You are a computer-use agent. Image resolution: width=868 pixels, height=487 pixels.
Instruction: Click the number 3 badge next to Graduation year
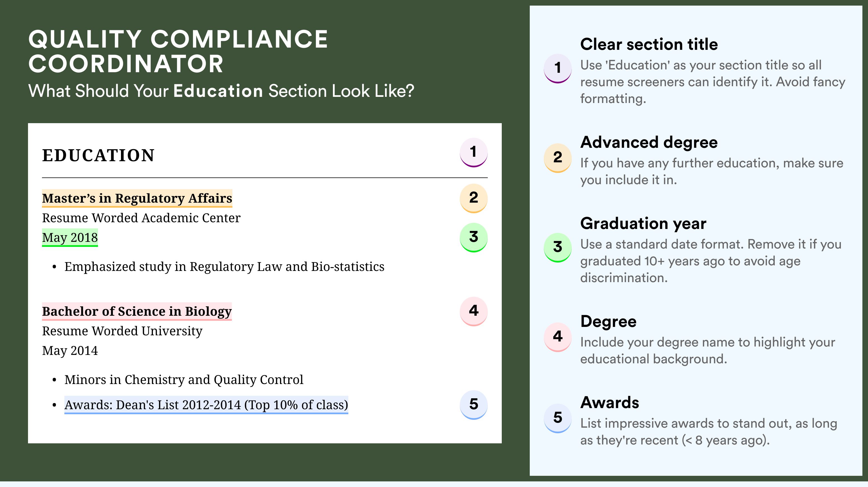558,247
